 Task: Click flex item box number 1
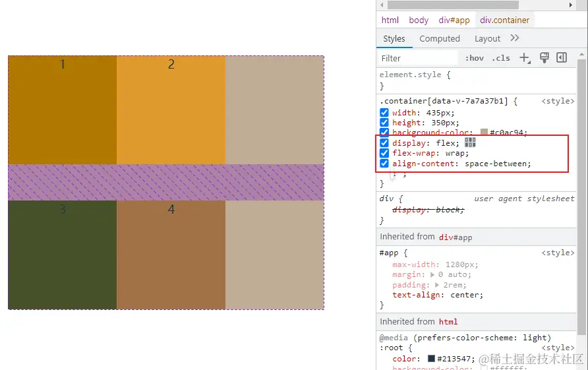(x=62, y=110)
